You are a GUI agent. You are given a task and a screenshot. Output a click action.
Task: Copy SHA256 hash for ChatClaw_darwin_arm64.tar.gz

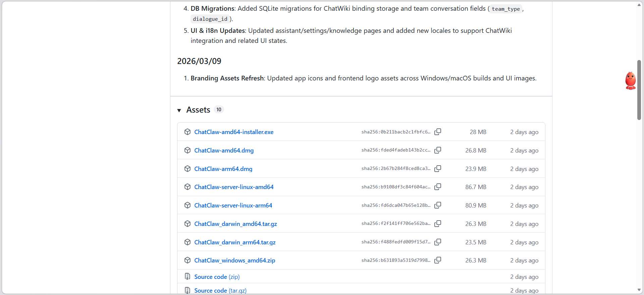[x=438, y=242]
